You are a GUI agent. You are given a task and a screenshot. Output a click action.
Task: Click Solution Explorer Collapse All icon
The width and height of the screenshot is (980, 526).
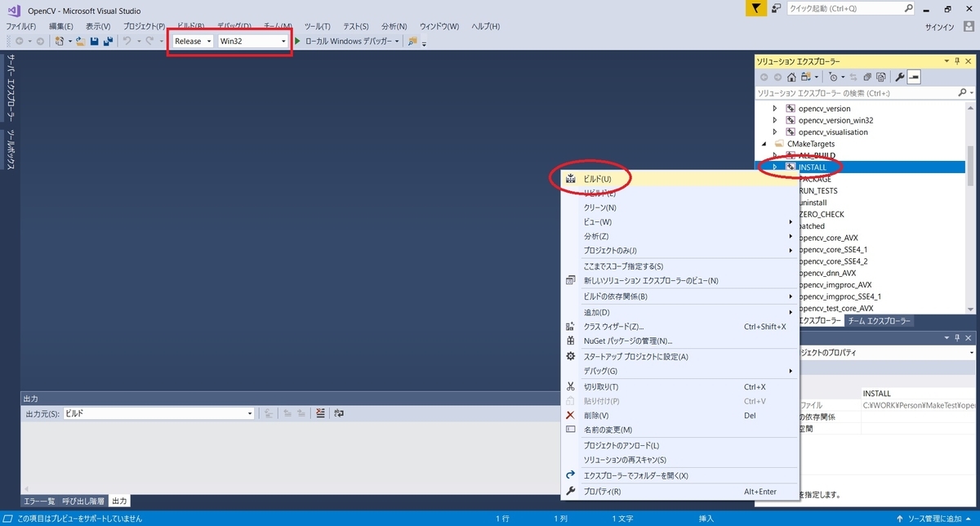click(x=866, y=78)
